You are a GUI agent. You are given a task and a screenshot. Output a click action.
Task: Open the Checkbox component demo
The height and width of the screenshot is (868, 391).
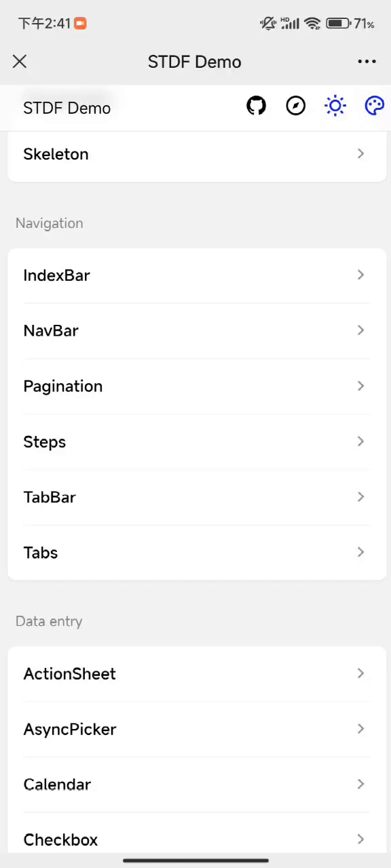point(195,840)
